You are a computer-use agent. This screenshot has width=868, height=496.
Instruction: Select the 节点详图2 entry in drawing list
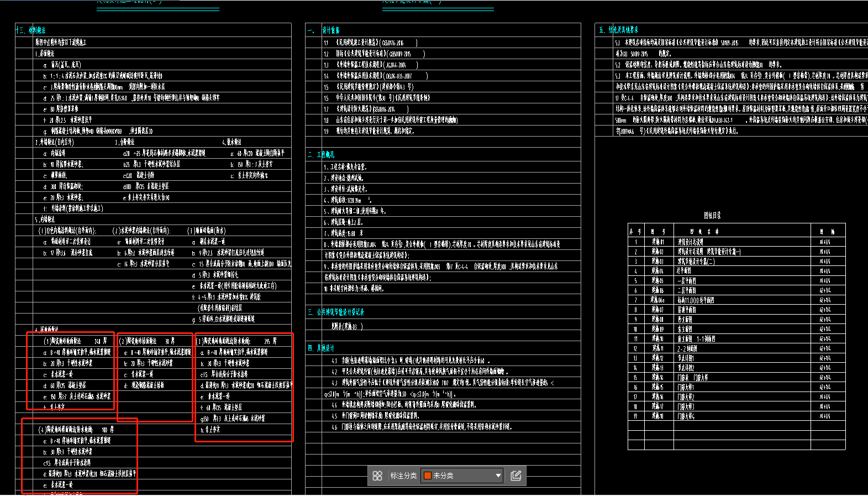point(686,368)
